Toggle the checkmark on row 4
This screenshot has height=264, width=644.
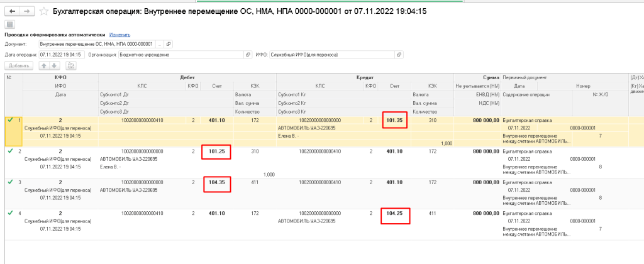coord(10,212)
